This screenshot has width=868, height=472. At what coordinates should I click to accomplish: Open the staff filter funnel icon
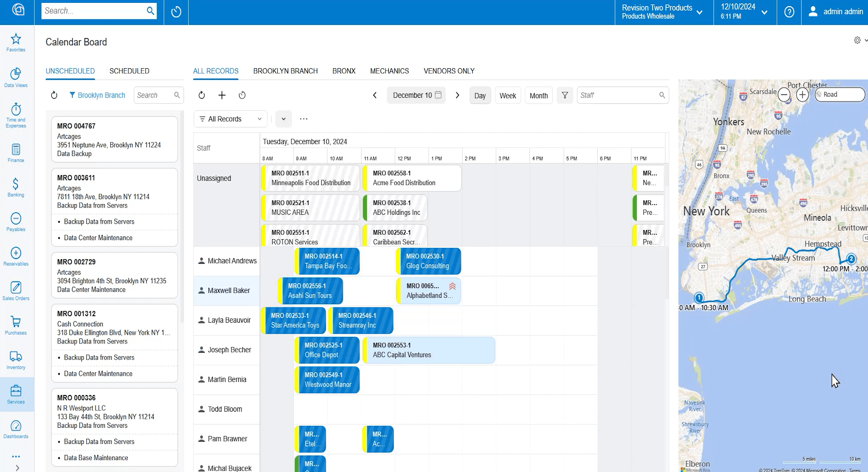pyautogui.click(x=565, y=95)
